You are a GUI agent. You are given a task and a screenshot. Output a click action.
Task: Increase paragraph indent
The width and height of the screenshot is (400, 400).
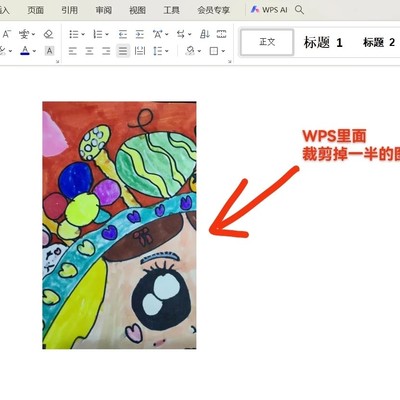(x=140, y=34)
